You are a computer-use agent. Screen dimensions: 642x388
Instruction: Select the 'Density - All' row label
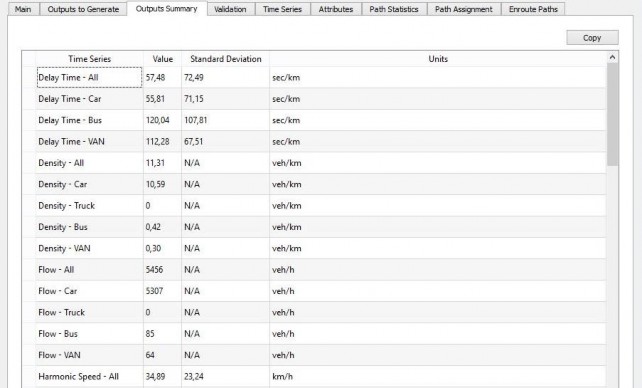point(61,162)
